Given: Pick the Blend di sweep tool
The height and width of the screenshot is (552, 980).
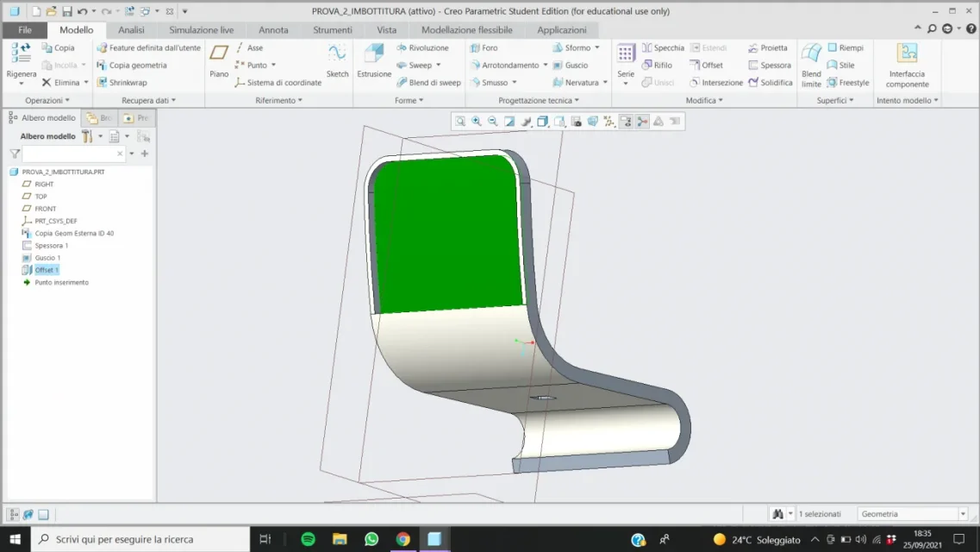Looking at the screenshot, I should click(428, 83).
